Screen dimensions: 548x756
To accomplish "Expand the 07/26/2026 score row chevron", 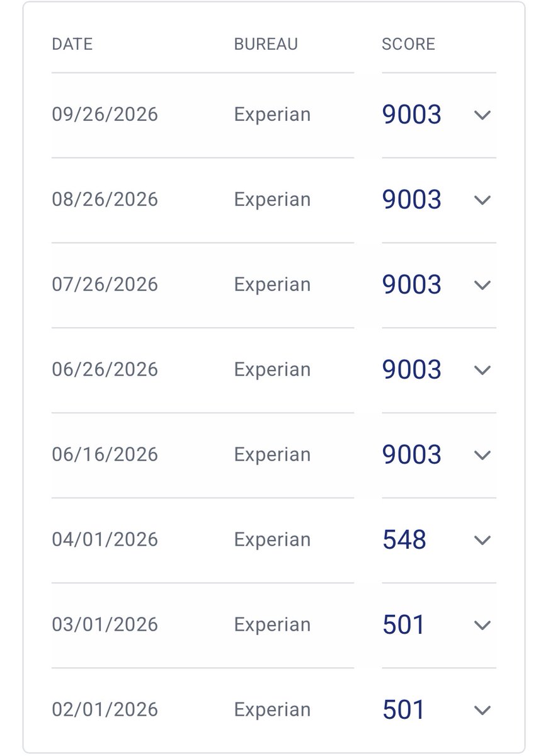I will tap(482, 285).
